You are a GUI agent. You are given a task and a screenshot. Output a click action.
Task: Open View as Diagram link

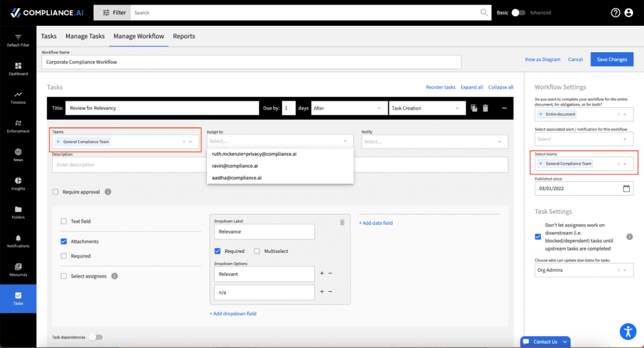pos(542,59)
